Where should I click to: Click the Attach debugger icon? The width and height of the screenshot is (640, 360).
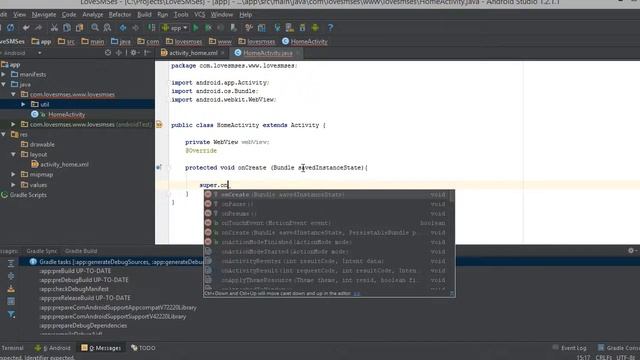tap(233, 28)
